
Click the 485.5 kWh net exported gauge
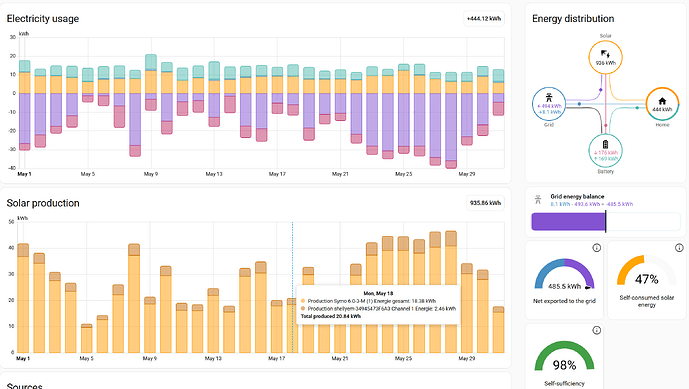pyautogui.click(x=564, y=274)
